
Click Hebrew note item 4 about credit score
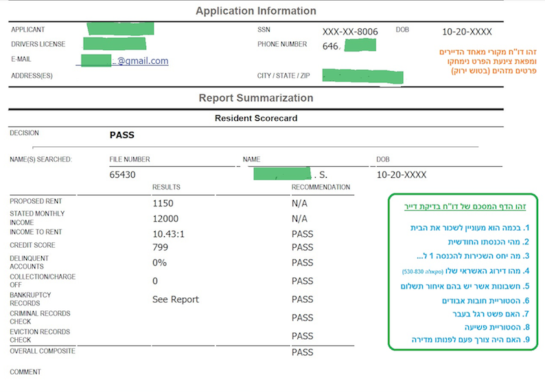pos(465,270)
